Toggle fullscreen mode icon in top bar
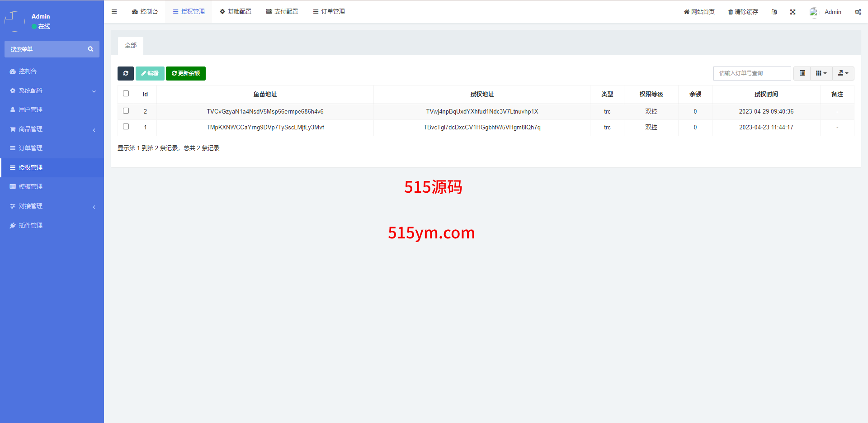 tap(793, 12)
